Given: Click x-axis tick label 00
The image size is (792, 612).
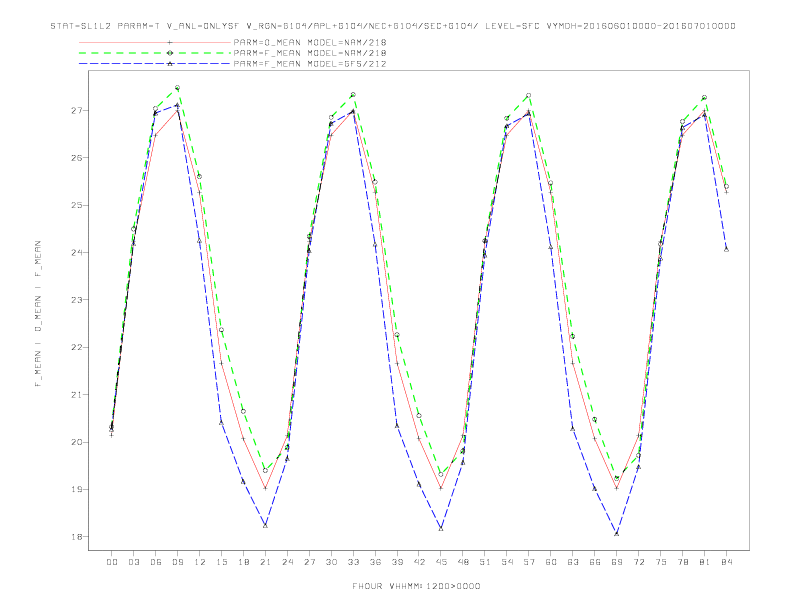Looking at the screenshot, I should [112, 562].
